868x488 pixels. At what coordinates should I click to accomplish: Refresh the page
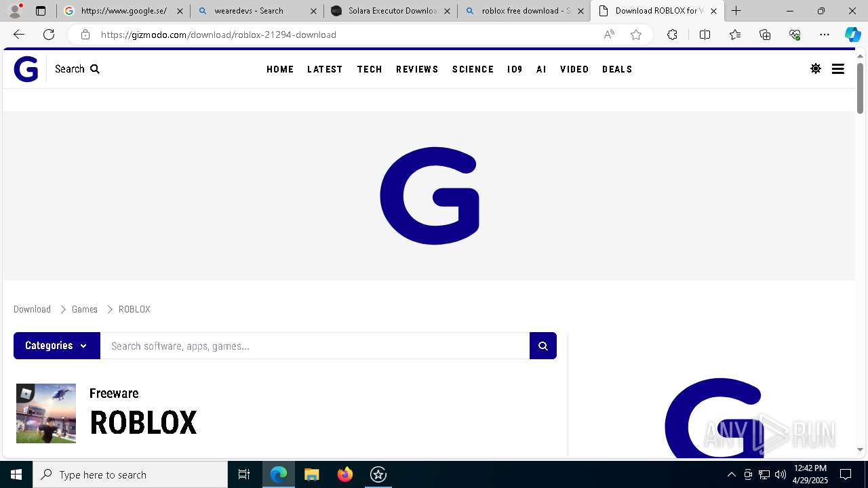click(x=49, y=35)
